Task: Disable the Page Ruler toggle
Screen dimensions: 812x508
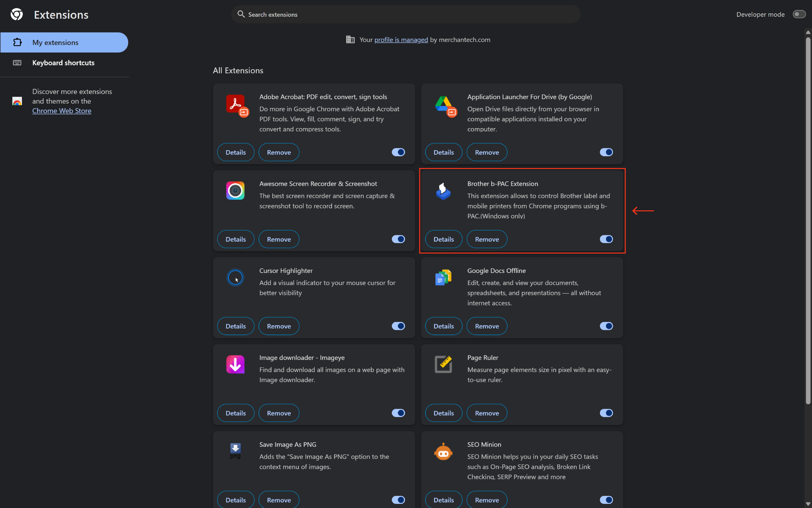Action: 606,413
